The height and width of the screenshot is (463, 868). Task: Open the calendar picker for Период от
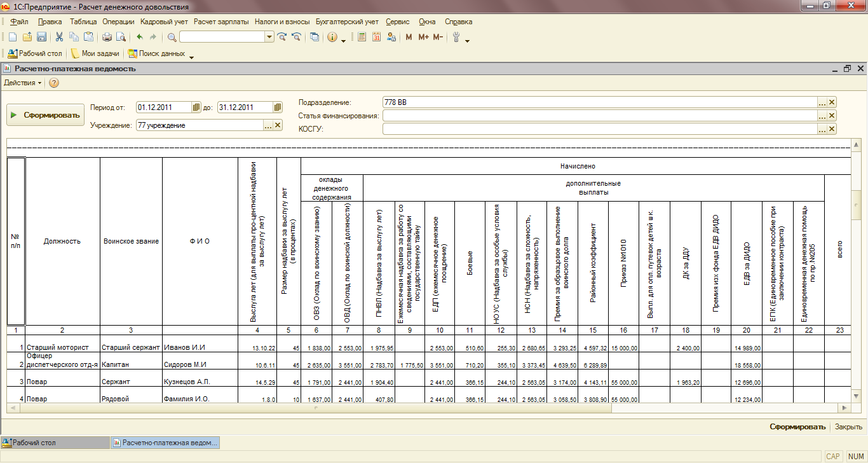[x=196, y=107]
